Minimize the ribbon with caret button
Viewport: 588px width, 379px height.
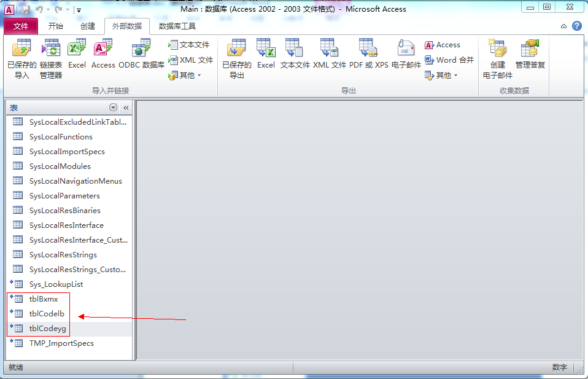click(x=563, y=26)
